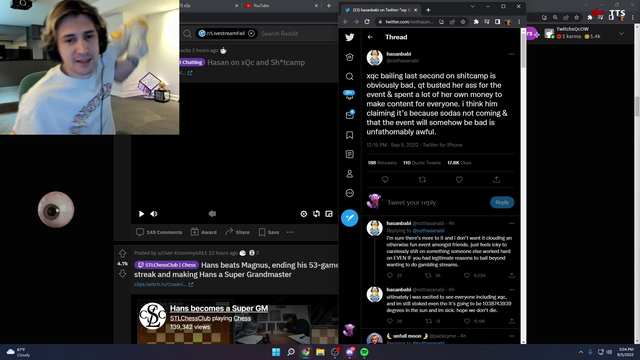
Task: Open the more options on the Hasan Reddit post
Action: point(290,232)
